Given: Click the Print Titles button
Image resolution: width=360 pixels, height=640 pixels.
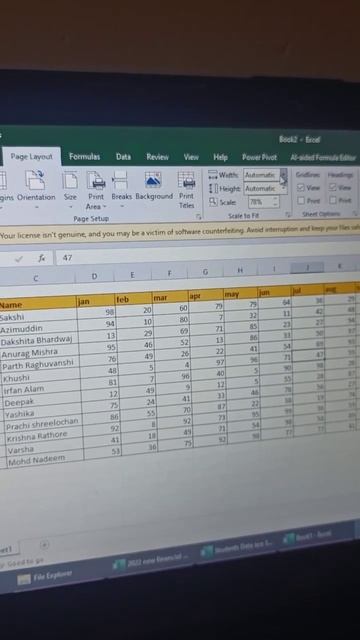Looking at the screenshot, I should pyautogui.click(x=187, y=190).
